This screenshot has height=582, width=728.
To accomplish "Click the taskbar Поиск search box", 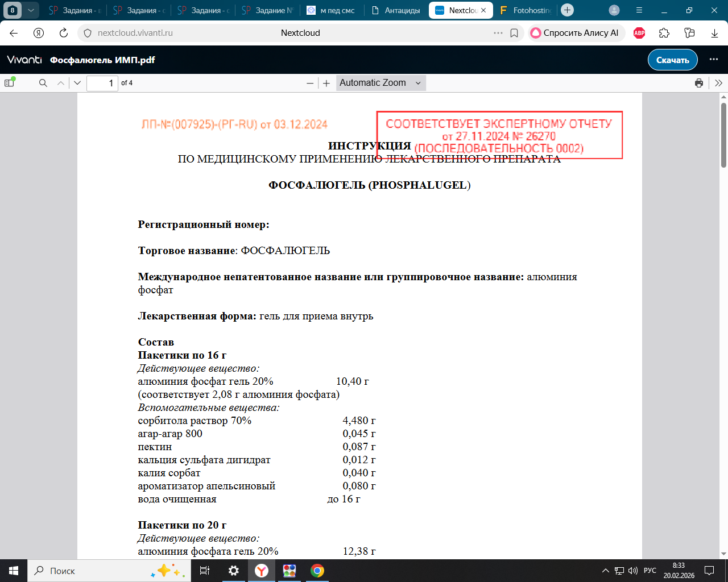I will 109,571.
